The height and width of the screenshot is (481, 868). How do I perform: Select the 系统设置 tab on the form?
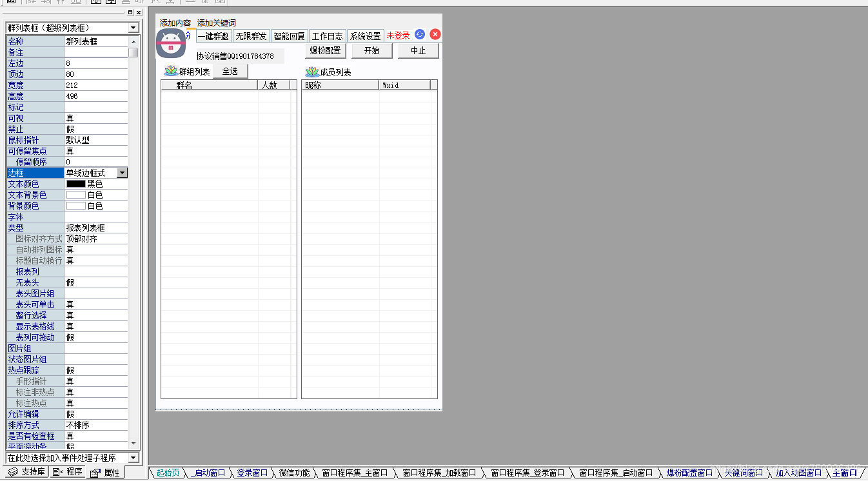366,36
